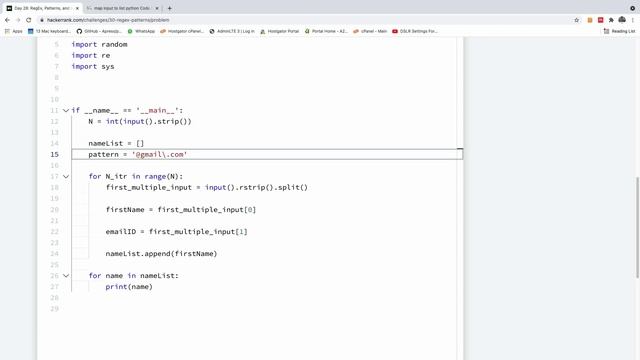The image size is (640, 360).
Task: Reload the HackerRank page
Action: 29,20
